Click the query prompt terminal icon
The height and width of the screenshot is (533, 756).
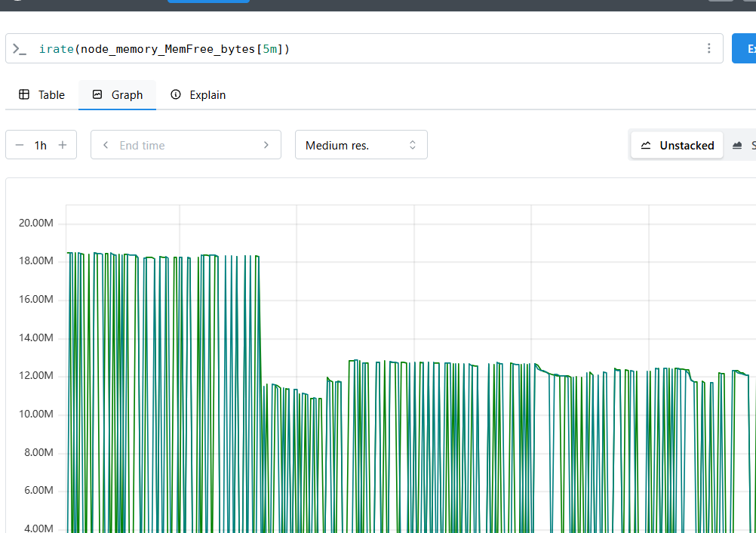[x=20, y=49]
